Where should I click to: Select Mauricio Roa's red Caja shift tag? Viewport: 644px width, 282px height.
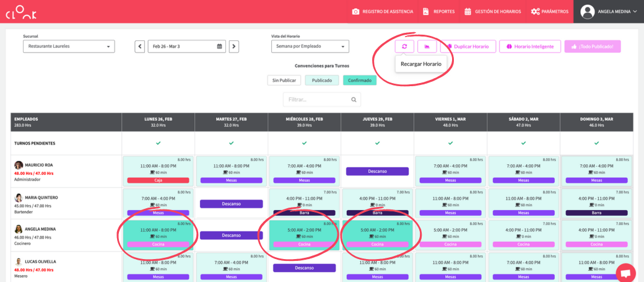coord(158,180)
